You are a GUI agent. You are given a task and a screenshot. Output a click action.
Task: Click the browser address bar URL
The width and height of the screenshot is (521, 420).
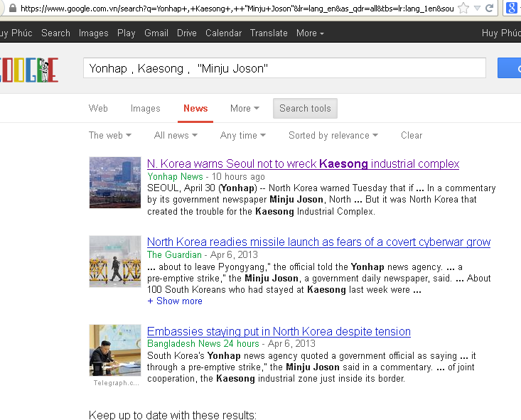[237, 9]
